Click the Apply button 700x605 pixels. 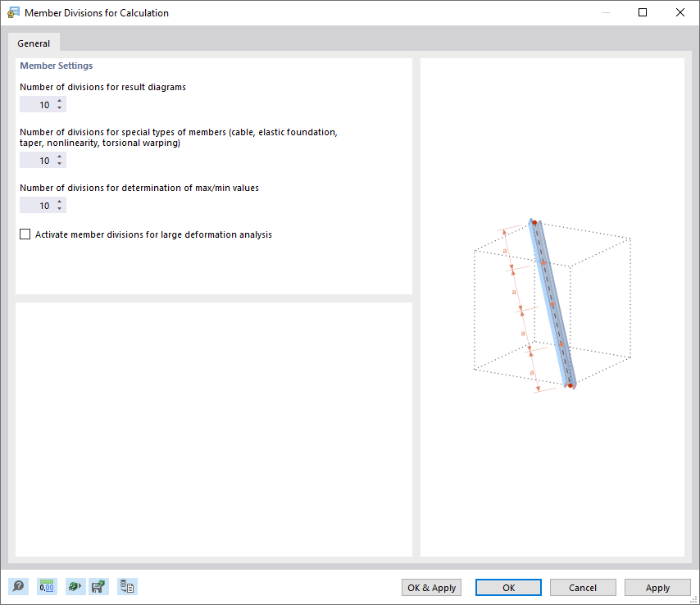(657, 588)
